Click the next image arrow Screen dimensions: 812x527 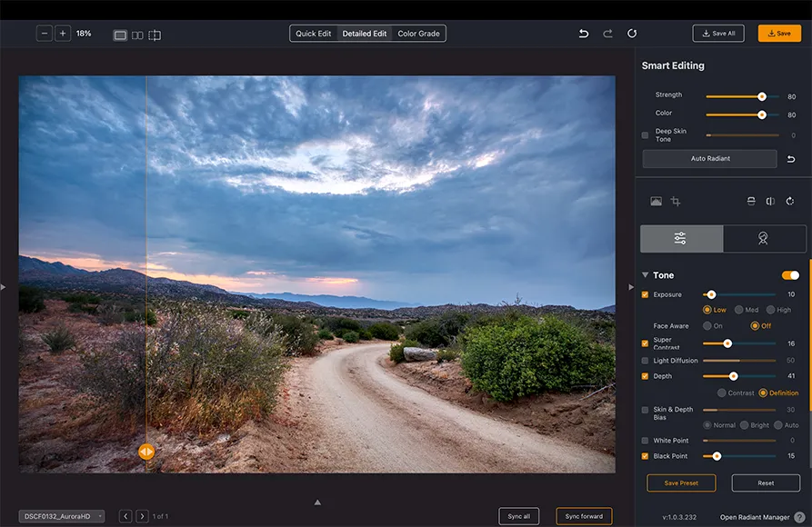[x=142, y=516]
